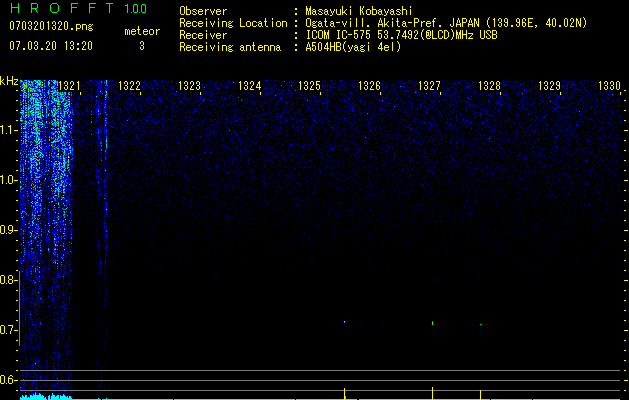Click the meteor count value 3
The image size is (629, 400).
(142, 46)
